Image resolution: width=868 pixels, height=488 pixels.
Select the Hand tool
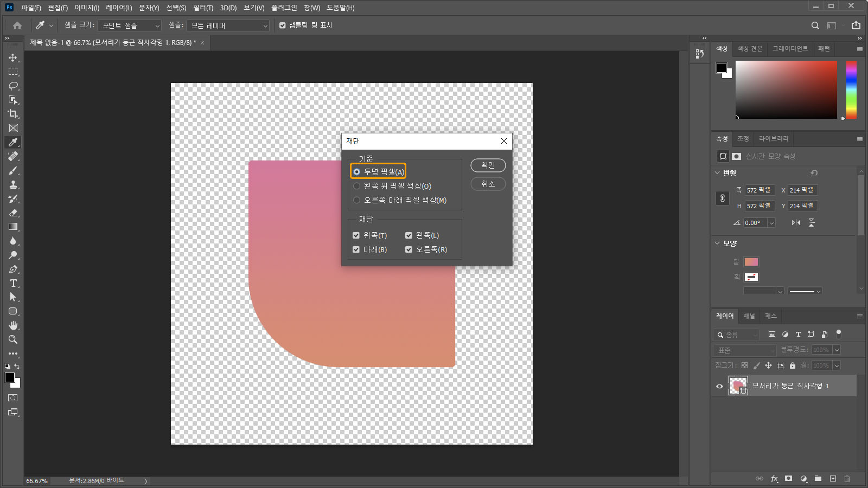click(x=13, y=325)
